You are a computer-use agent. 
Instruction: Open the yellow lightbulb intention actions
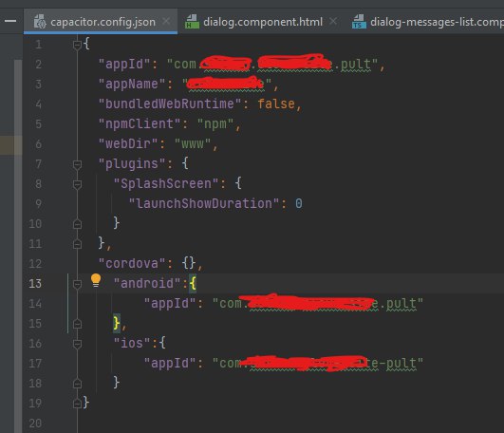(x=96, y=280)
